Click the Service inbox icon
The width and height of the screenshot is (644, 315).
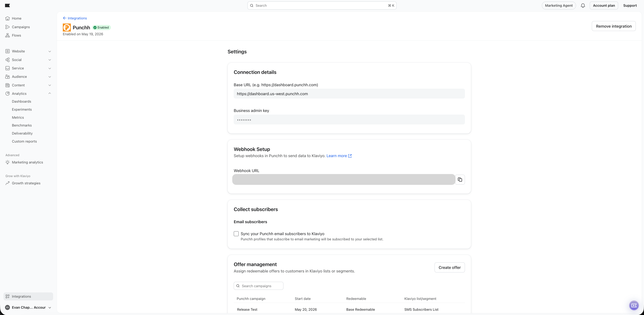[x=7, y=68]
